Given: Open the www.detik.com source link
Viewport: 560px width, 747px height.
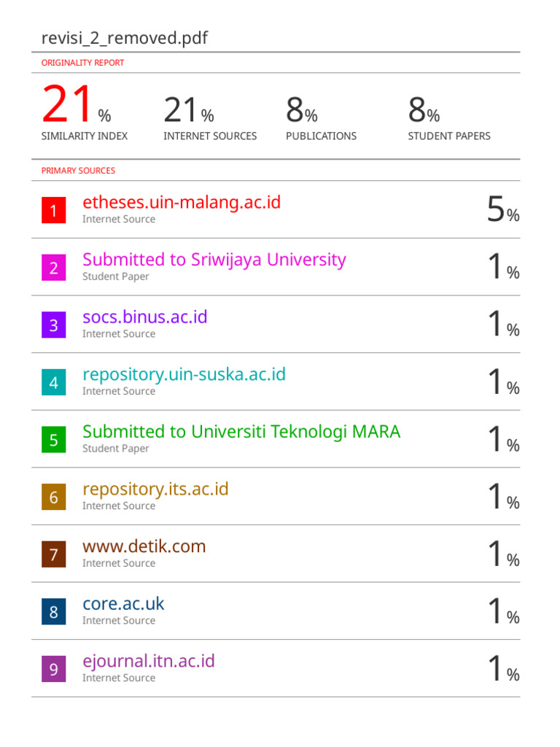Looking at the screenshot, I should point(144,546).
